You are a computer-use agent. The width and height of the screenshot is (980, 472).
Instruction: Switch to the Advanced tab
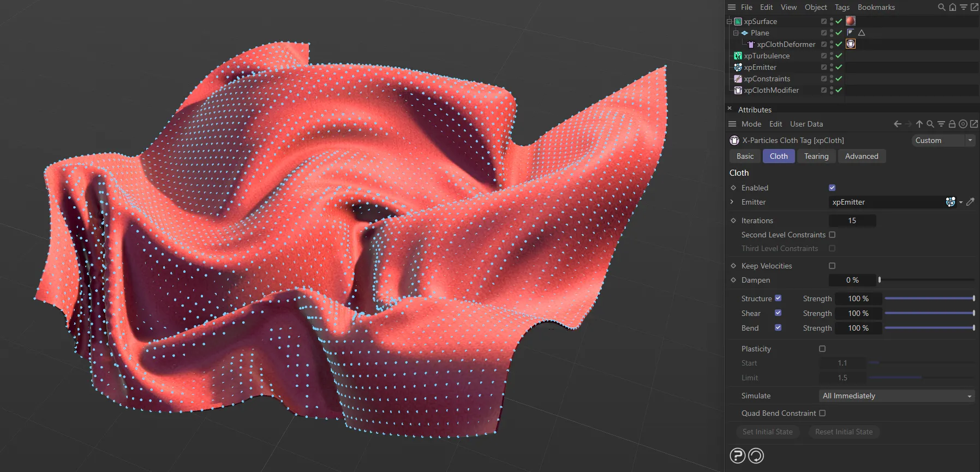click(x=862, y=156)
